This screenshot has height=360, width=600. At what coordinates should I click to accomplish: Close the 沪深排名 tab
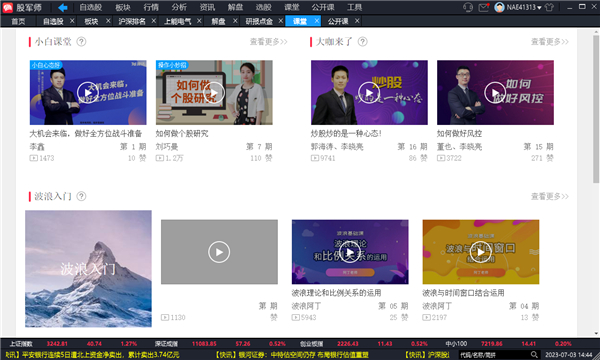click(x=154, y=21)
